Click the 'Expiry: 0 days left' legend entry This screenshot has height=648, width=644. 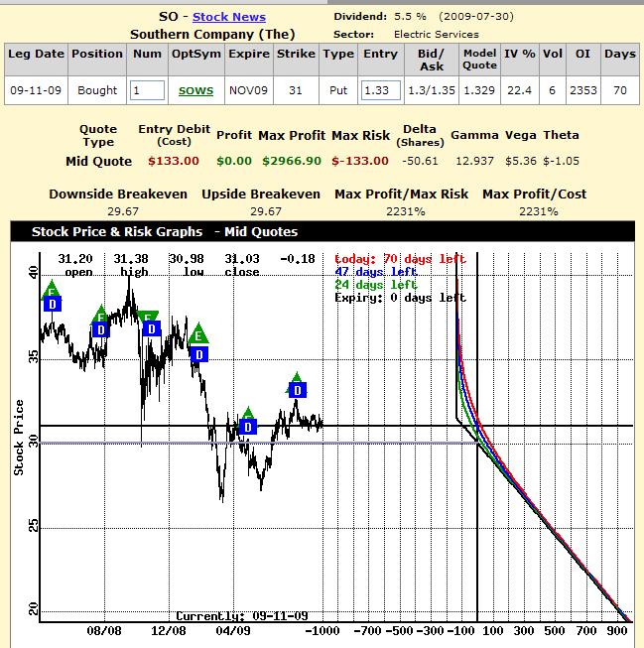pos(399,298)
